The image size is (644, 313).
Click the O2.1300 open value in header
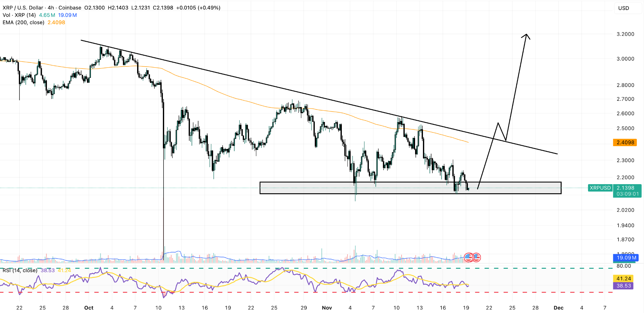pyautogui.click(x=94, y=8)
